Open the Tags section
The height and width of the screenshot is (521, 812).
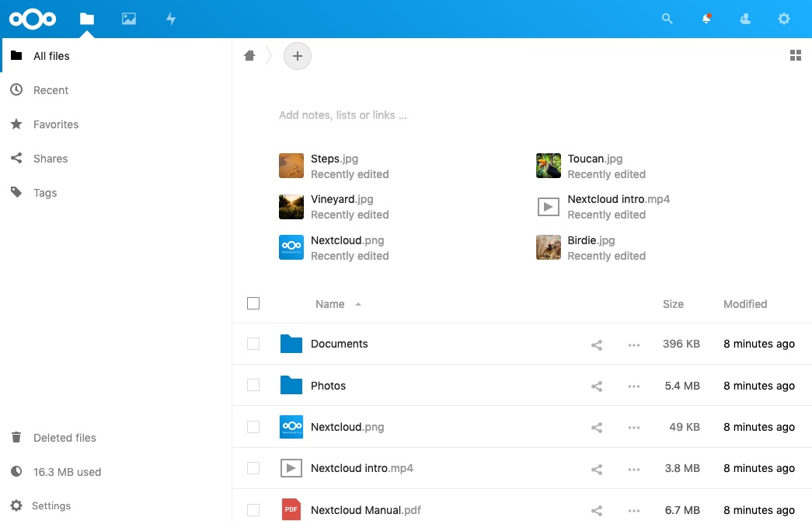click(x=44, y=193)
